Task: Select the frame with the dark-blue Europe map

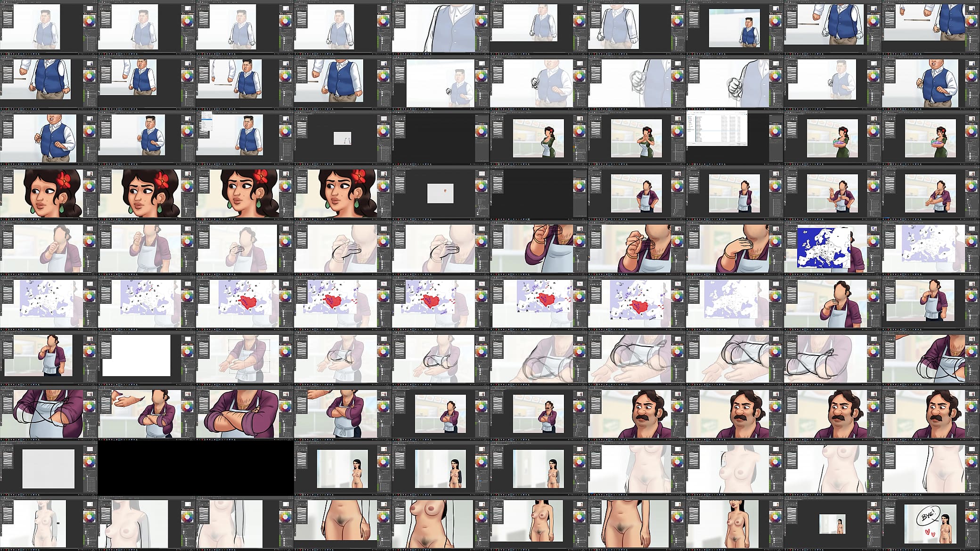Action: [x=833, y=248]
